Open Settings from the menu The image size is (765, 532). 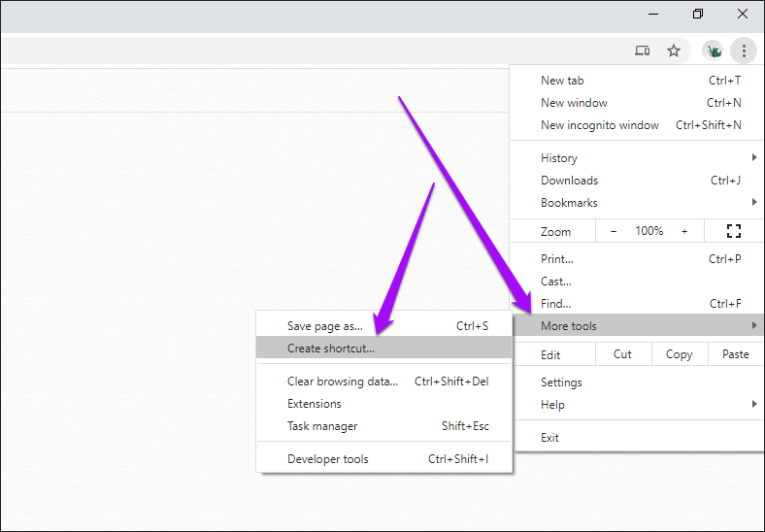point(637,382)
